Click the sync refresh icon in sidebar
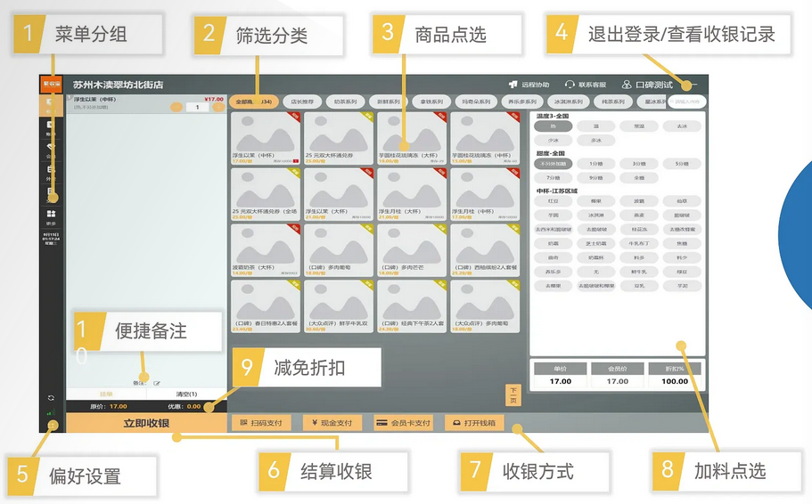 (x=51, y=398)
